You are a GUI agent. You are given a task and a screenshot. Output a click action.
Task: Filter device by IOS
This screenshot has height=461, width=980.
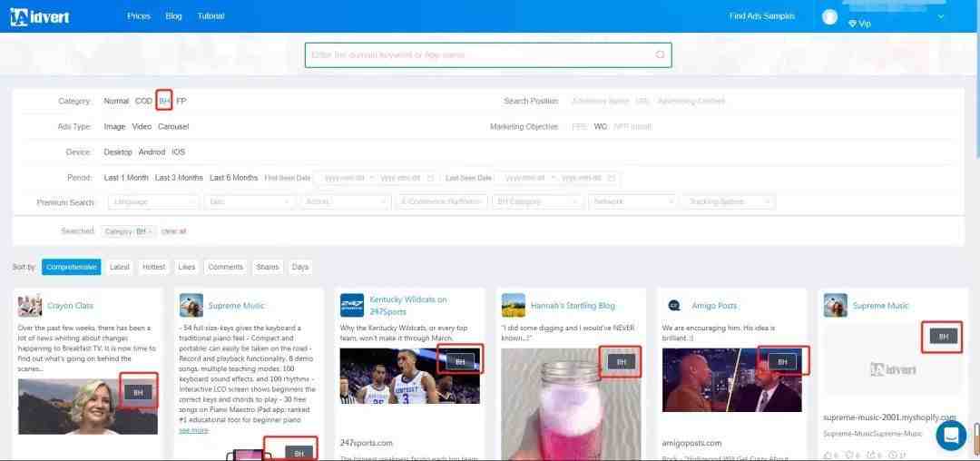(179, 152)
